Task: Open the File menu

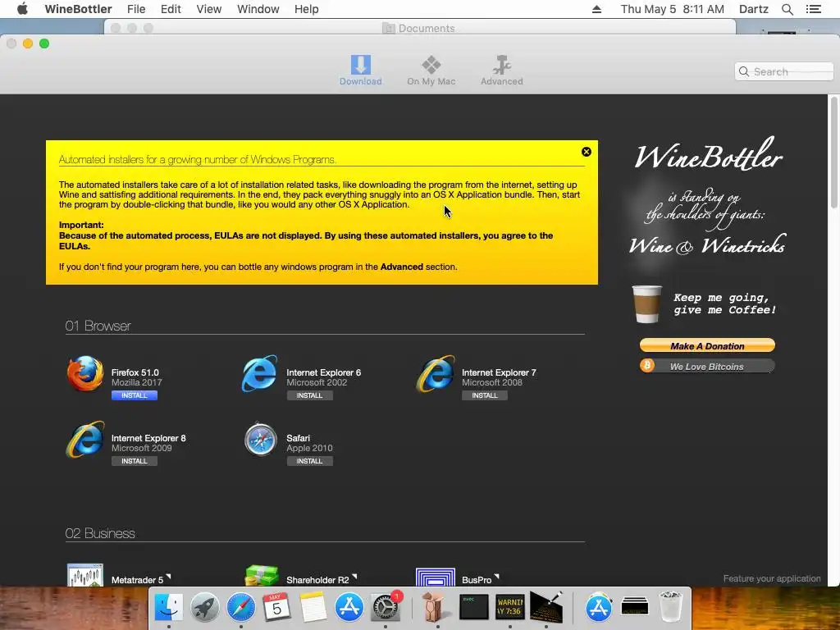Action: (136, 9)
